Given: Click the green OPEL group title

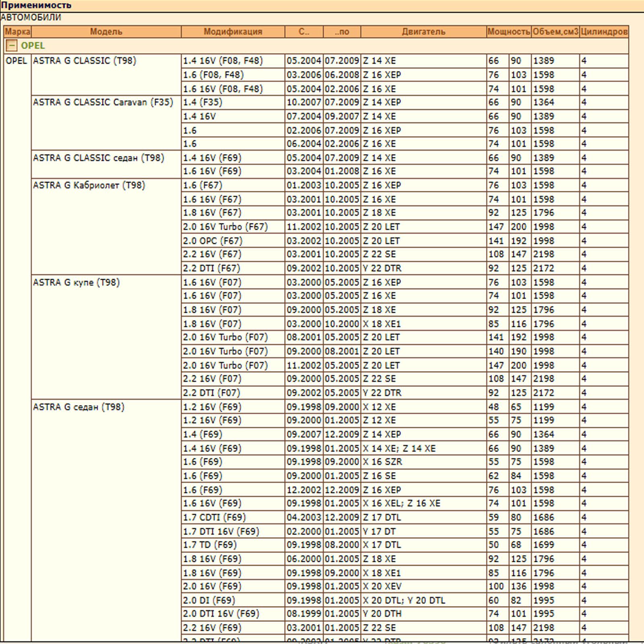Looking at the screenshot, I should click(x=33, y=45).
